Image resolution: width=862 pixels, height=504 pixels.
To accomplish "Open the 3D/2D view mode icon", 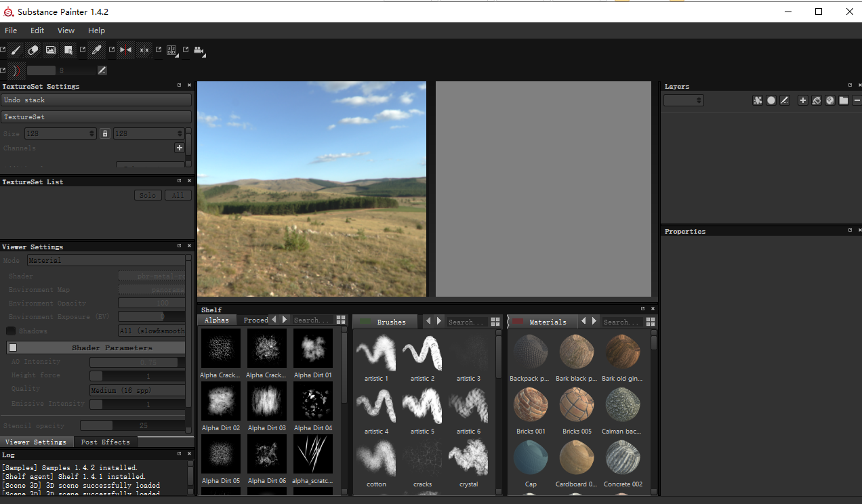I will click(x=171, y=50).
